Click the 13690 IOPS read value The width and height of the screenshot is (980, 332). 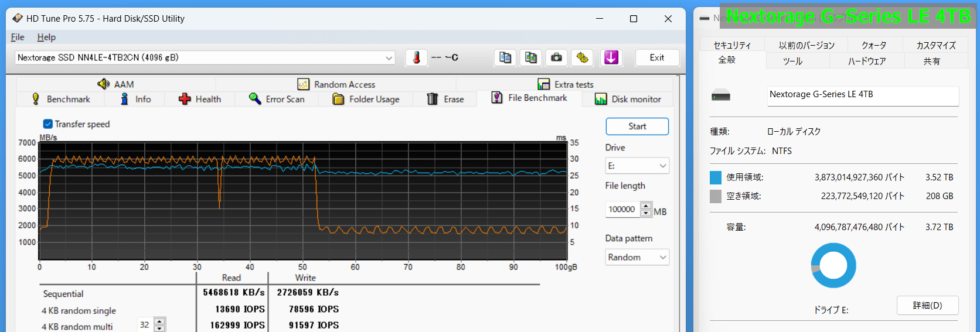pos(240,309)
